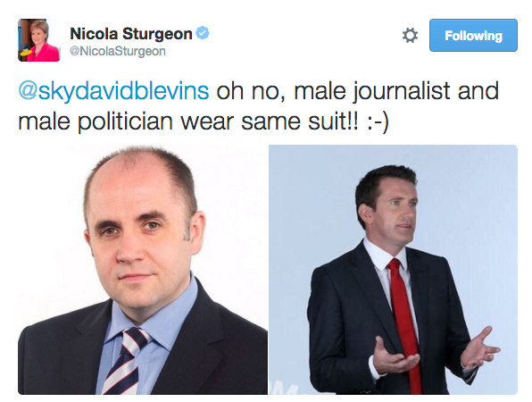Expand the right photo of gesturing man
Image resolution: width=532 pixels, height=402 pixels.
click(394, 270)
